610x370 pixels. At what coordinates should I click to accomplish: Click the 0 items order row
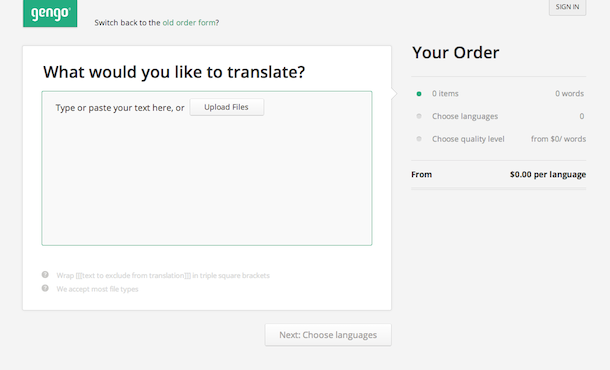499,93
